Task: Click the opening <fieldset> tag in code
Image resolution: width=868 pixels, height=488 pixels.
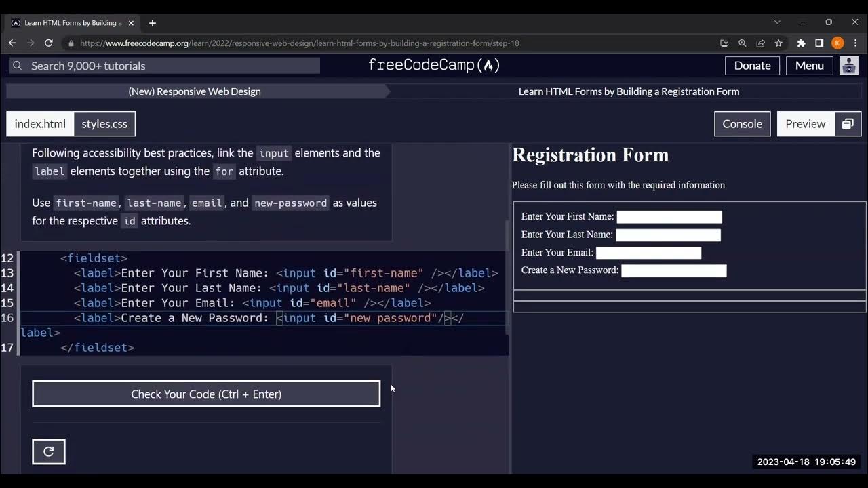Action: [x=94, y=258]
